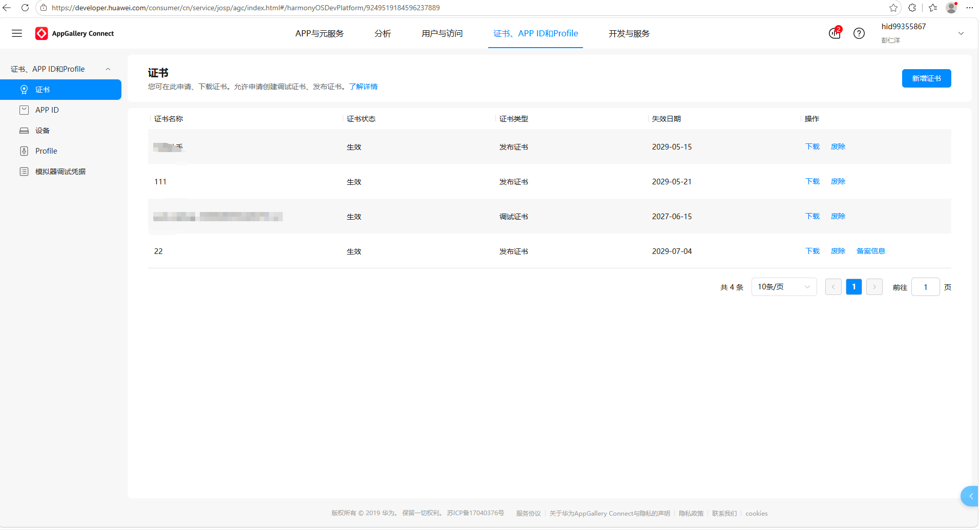Expand the floating side panel arrow
This screenshot has height=530, width=980.
point(970,496)
